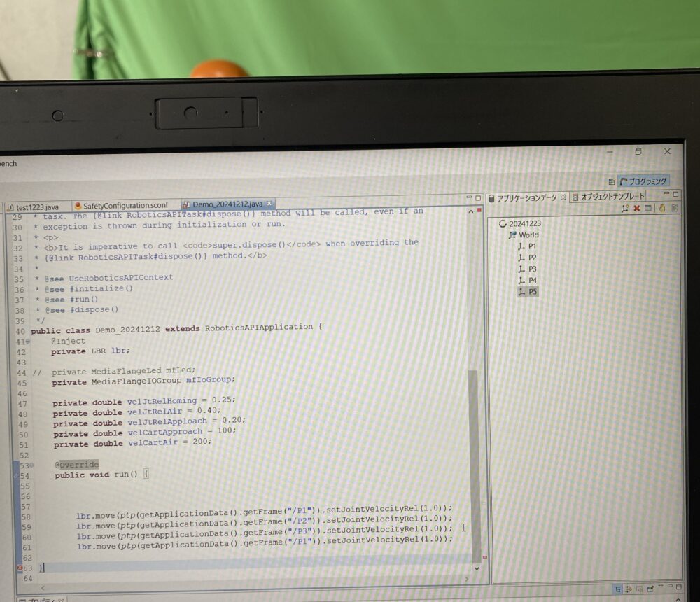This screenshot has width=700, height=602.
Task: Click the pin view icon in the bottom panel toolbar
Action: (x=650, y=589)
